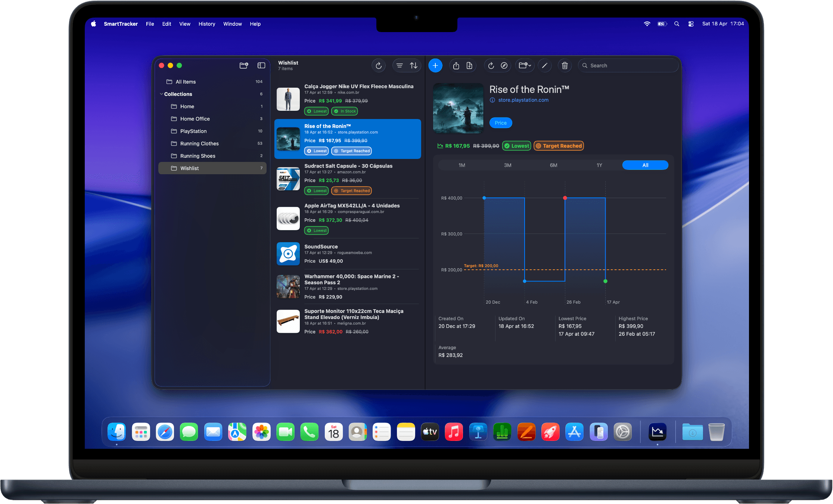
Task: Click the blue Price pill button
Action: pyautogui.click(x=501, y=123)
